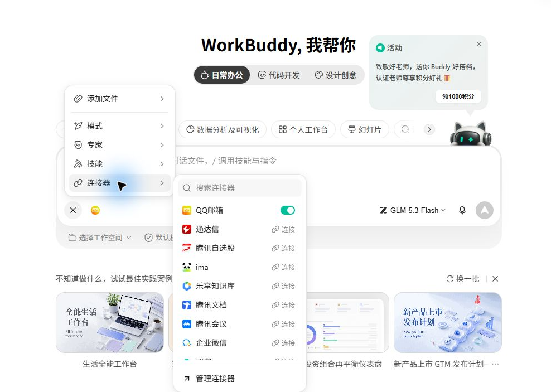Click the 投资组合再平衡仪表盘 card
Viewport: 551px width, 392px height.
pyautogui.click(x=347, y=330)
